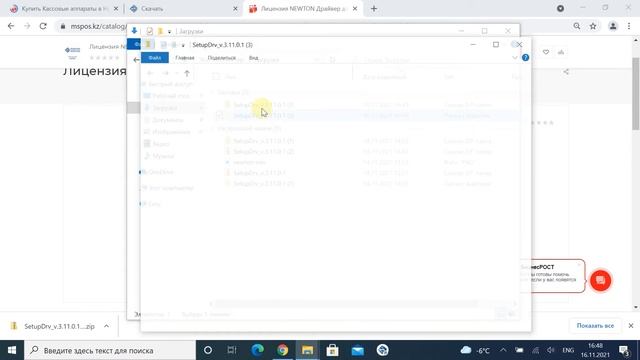The height and width of the screenshot is (360, 640).
Task: Open the red chat button
Action: click(600, 280)
